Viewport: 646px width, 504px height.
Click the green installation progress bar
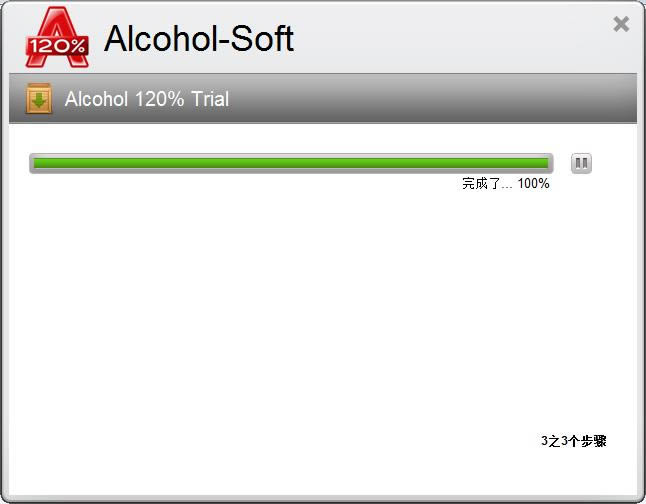tap(291, 163)
